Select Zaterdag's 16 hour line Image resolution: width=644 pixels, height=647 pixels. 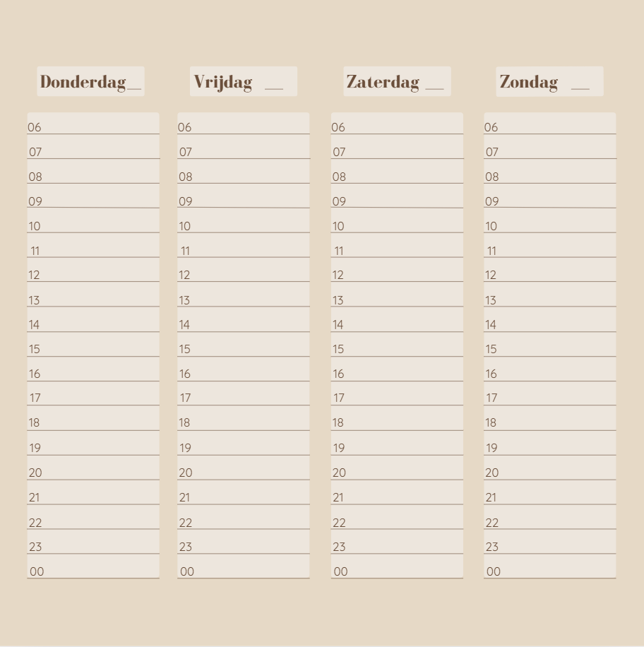[x=397, y=373]
